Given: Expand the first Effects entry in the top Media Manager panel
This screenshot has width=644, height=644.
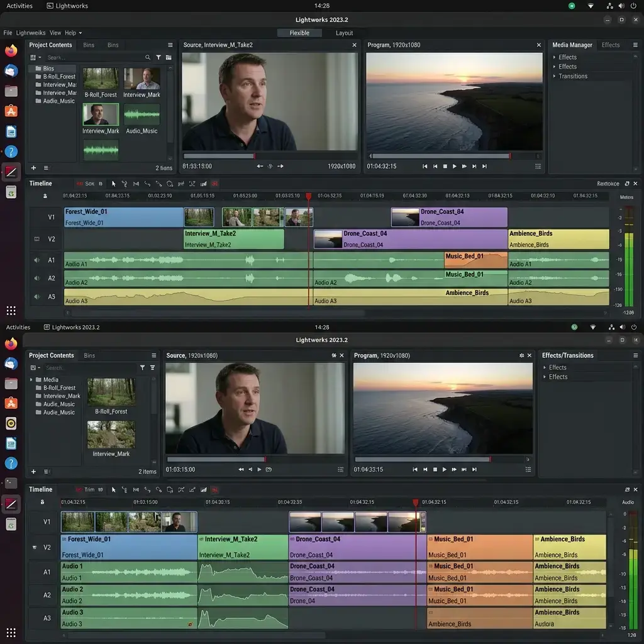Looking at the screenshot, I should [554, 57].
